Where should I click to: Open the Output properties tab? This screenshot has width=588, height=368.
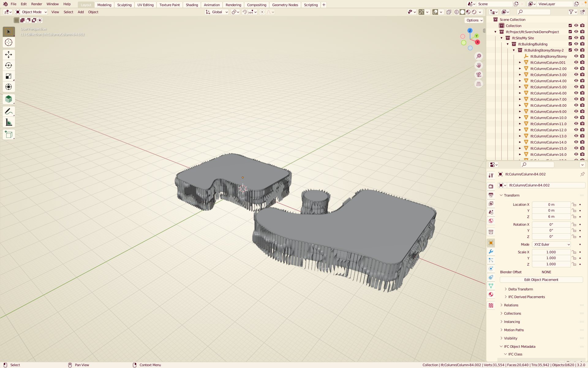point(491,195)
